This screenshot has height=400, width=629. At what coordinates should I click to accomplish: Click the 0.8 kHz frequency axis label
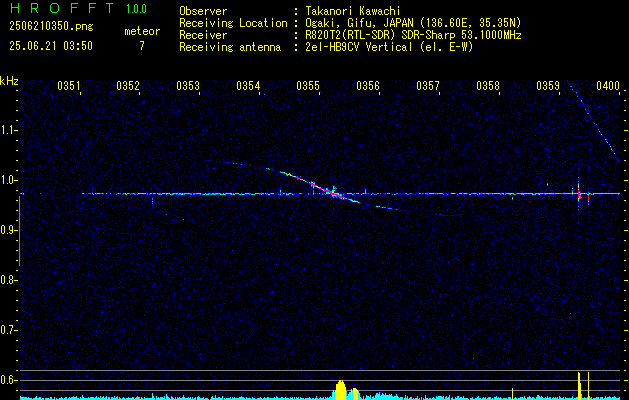(x=8, y=280)
